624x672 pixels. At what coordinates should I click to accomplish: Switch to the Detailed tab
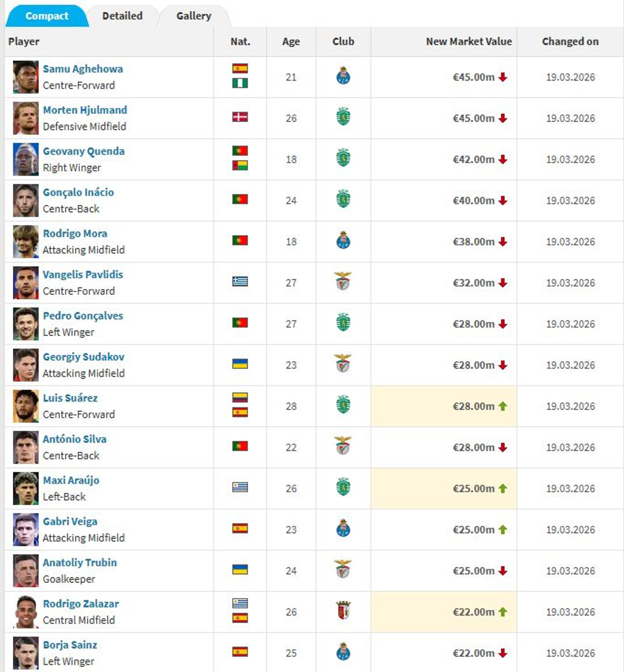pyautogui.click(x=123, y=16)
